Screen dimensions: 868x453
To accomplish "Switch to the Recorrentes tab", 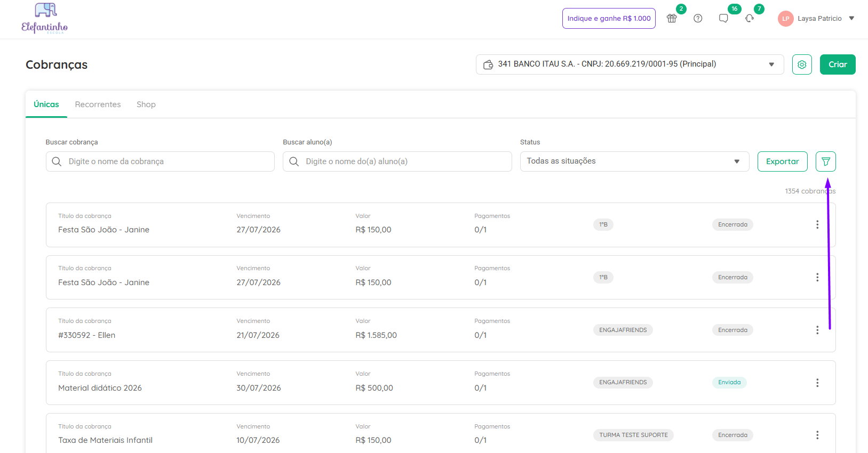I will tap(98, 104).
